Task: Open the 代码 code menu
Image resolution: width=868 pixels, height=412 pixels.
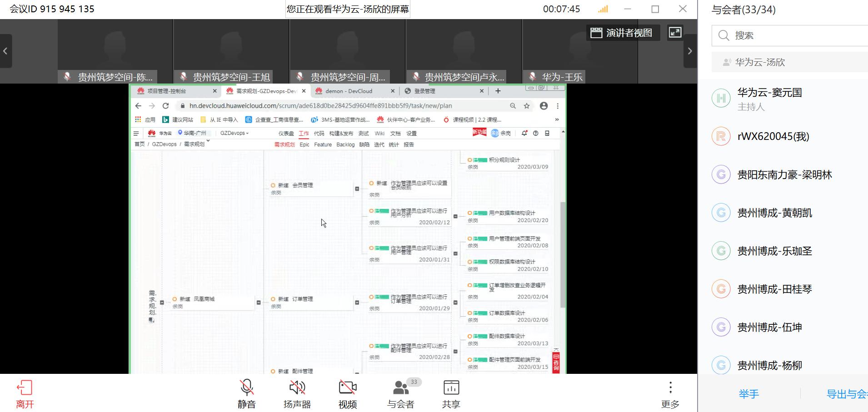Action: 319,133
